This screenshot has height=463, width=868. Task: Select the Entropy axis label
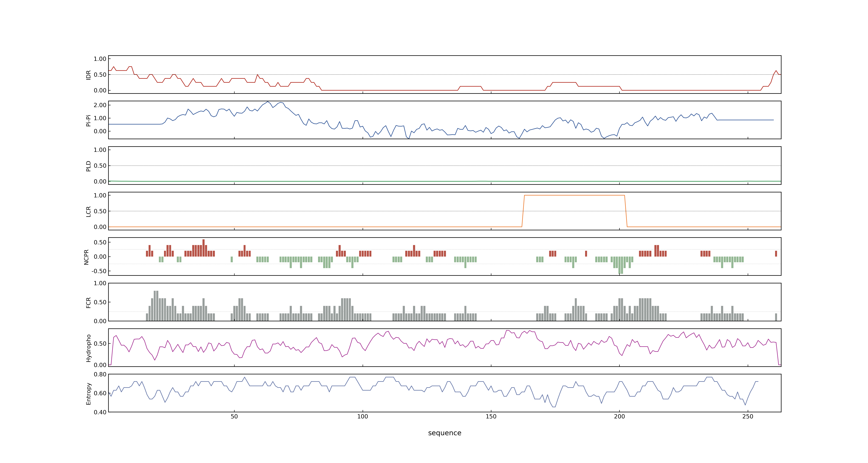click(x=88, y=393)
